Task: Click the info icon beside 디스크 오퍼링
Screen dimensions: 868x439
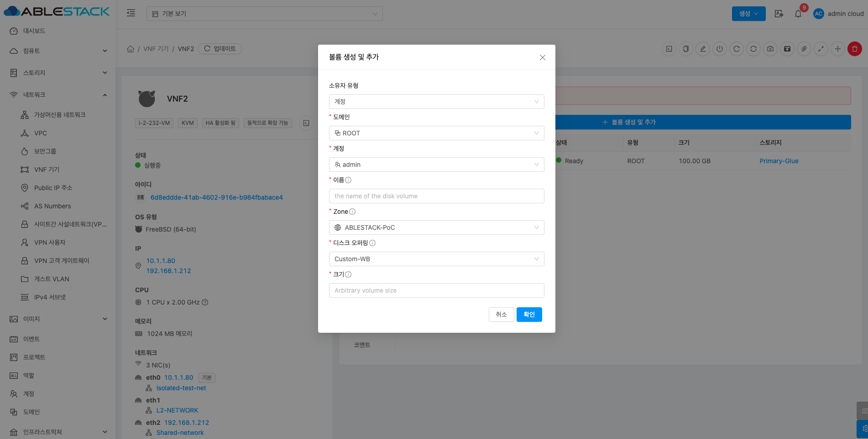Action: pos(372,243)
